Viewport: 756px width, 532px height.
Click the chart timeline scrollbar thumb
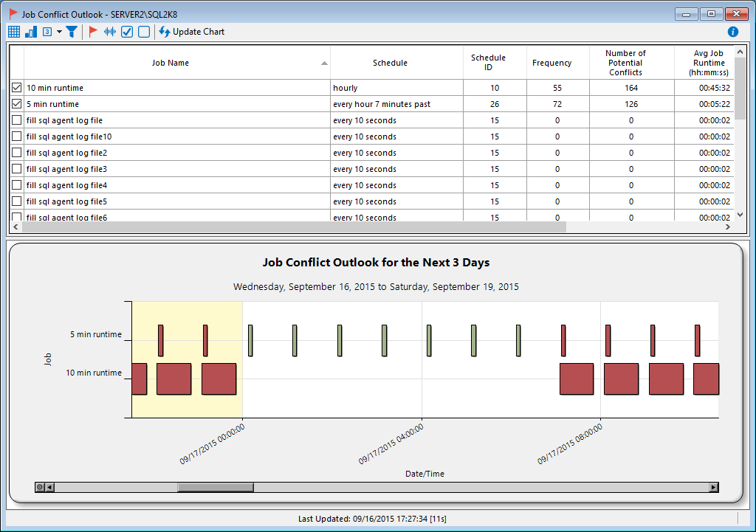[x=216, y=487]
